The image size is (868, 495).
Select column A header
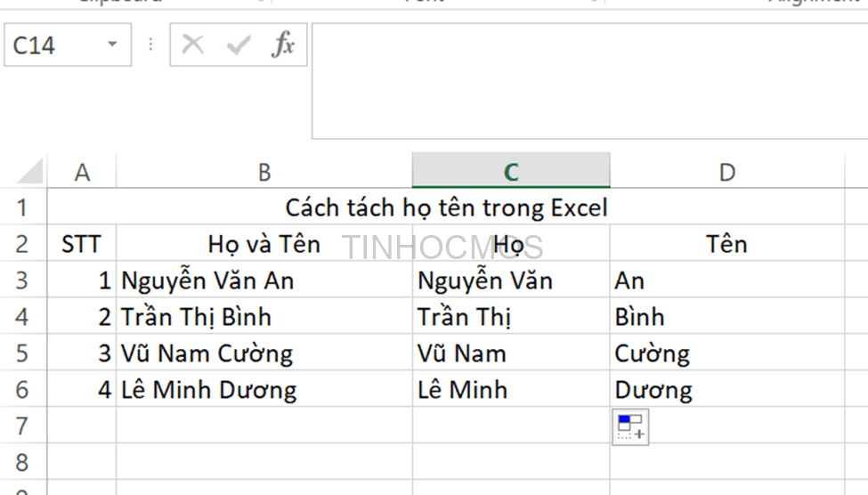[x=82, y=171]
